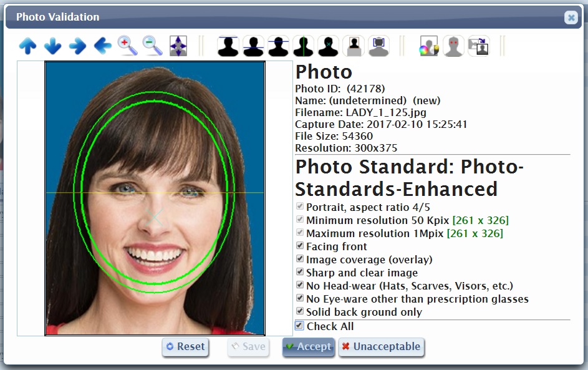
Task: Mark photo as Unacceptable
Action: click(x=382, y=347)
